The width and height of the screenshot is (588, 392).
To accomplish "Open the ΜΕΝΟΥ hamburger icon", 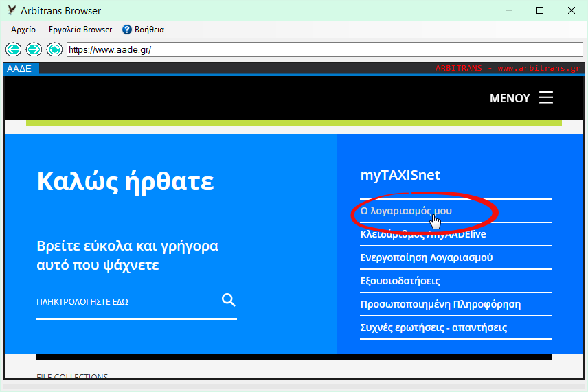I will (x=546, y=97).
